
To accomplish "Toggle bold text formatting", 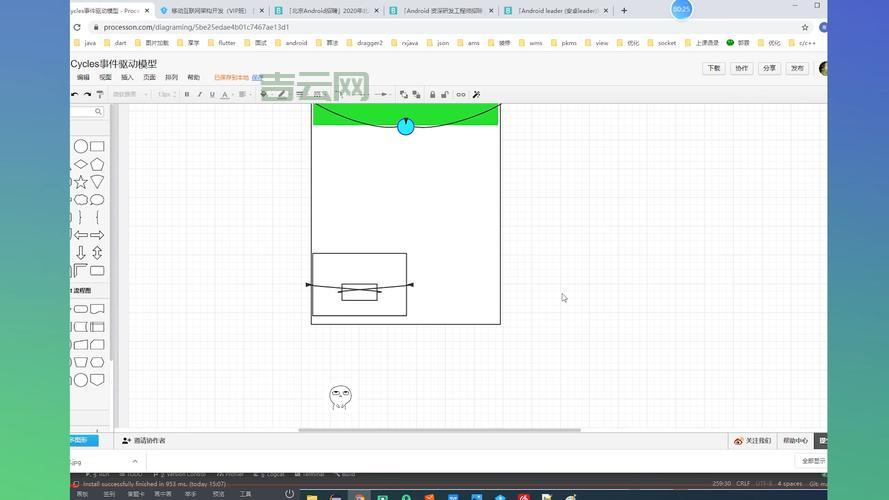I will pyautogui.click(x=187, y=95).
